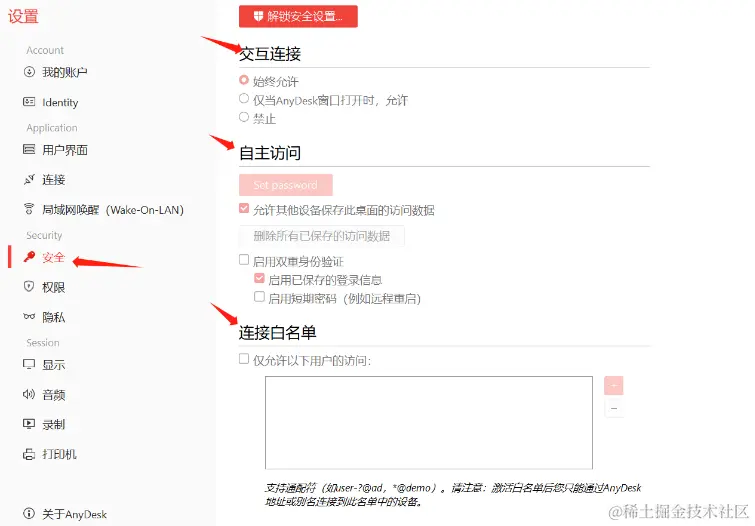Click the 打印机 printer icon
Image resolution: width=755 pixels, height=526 pixels.
(x=29, y=454)
